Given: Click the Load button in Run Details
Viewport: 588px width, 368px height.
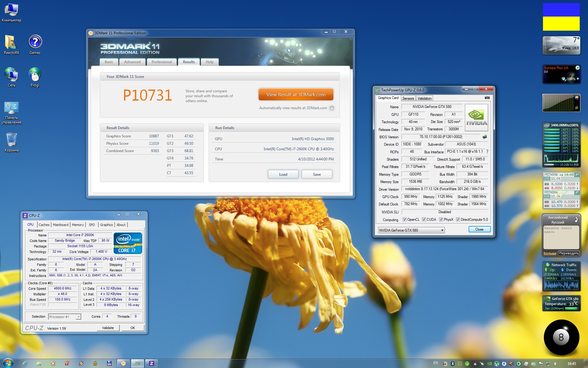Looking at the screenshot, I should pyautogui.click(x=283, y=174).
